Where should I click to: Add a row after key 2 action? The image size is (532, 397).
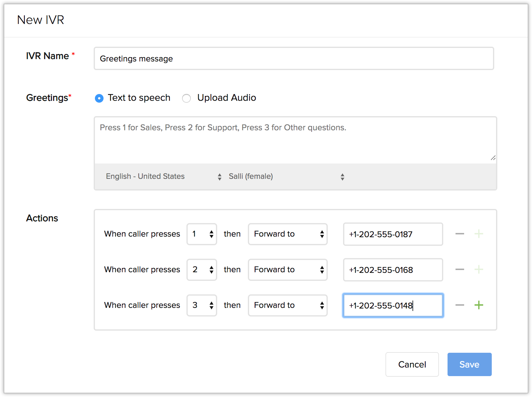pyautogui.click(x=479, y=269)
